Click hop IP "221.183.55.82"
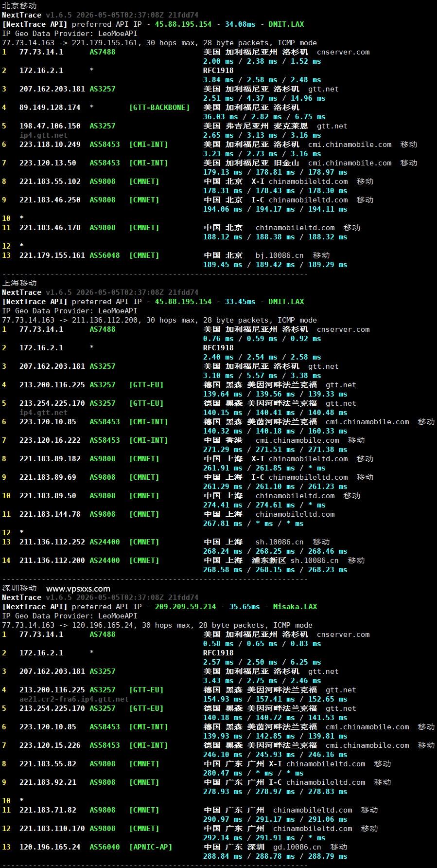 (48, 763)
